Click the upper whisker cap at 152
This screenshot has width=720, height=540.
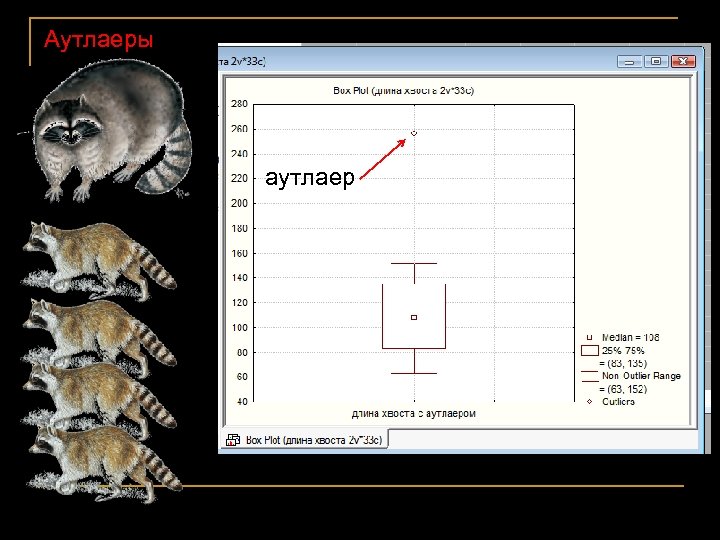[x=414, y=264]
